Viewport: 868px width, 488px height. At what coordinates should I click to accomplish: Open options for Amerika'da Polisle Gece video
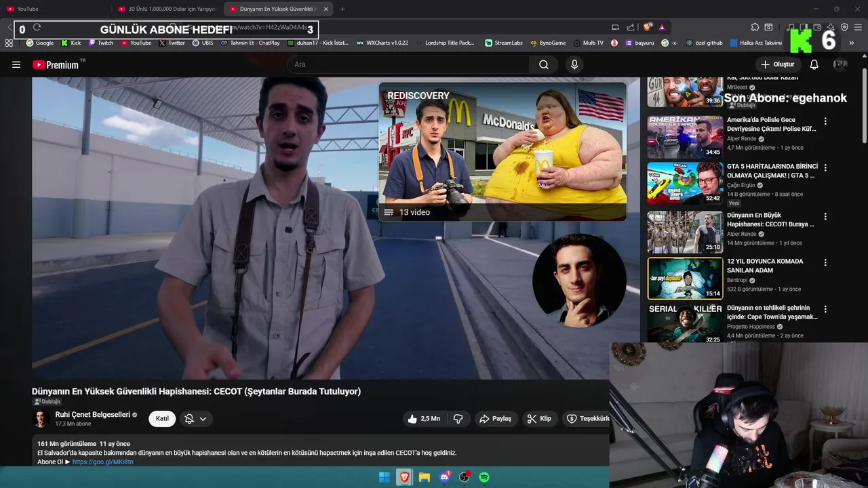click(825, 121)
